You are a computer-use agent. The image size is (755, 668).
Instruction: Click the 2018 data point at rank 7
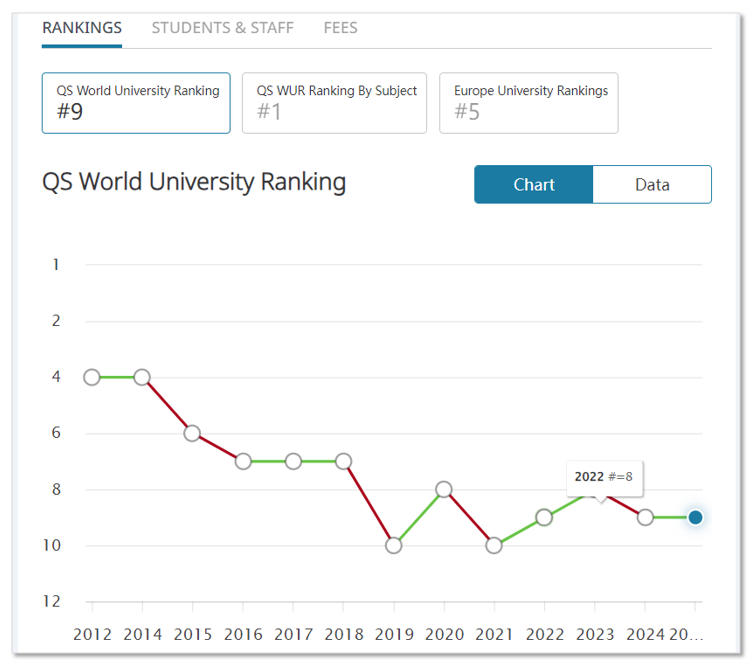[x=343, y=461]
